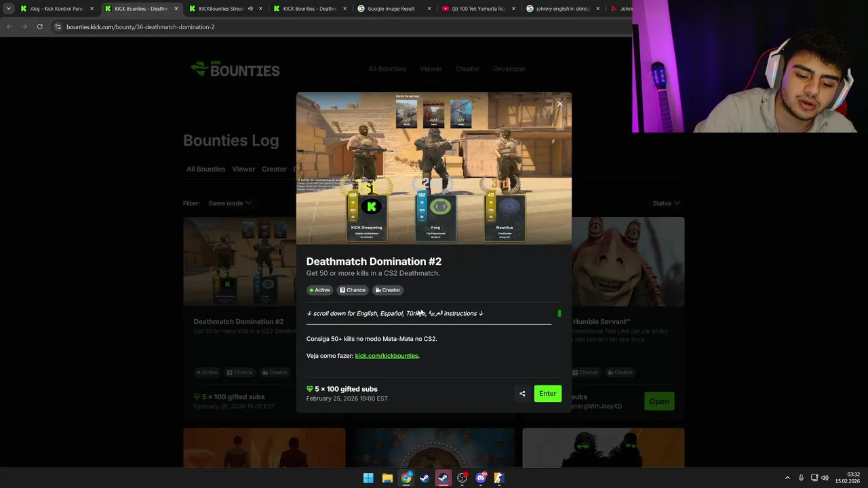Open Developer in the top navigation
The image size is (868, 488).
tap(509, 68)
